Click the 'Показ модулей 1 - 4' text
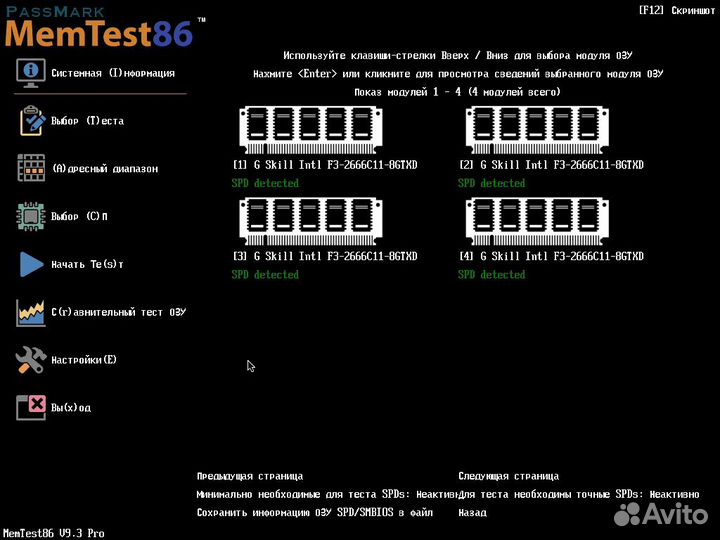720x540 pixels. 457,92
